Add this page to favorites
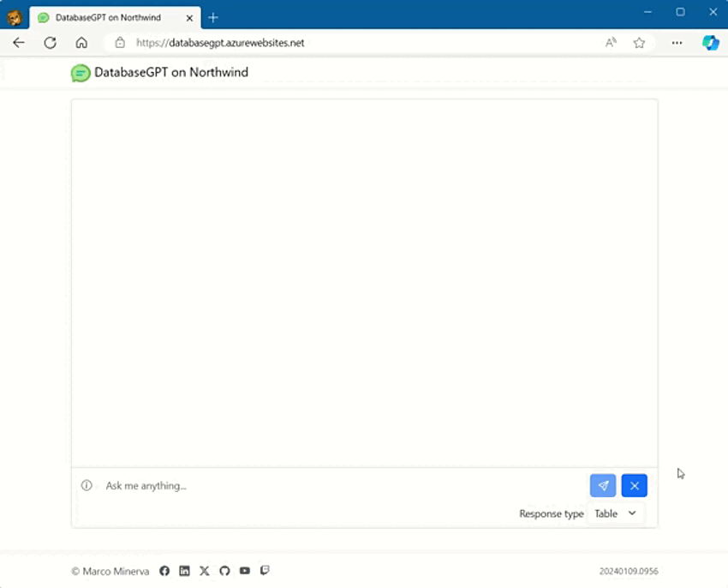Screen dimensions: 728x588 tap(639, 43)
